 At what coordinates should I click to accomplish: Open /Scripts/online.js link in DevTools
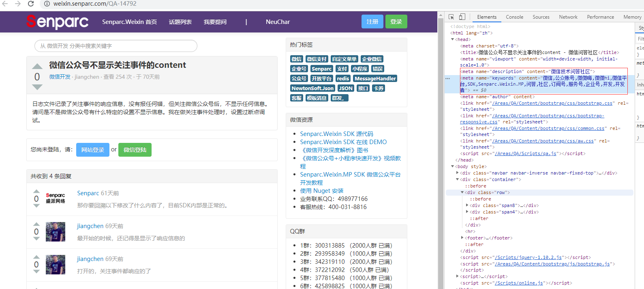coord(519,283)
